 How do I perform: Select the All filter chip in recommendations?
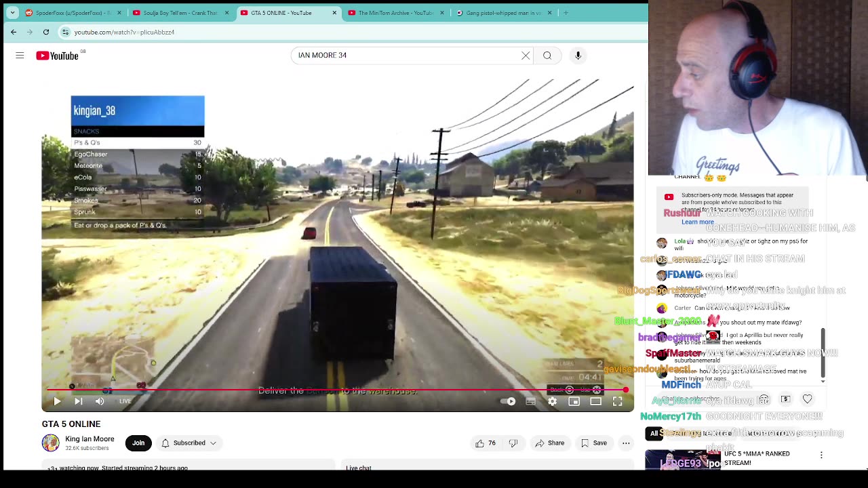(654, 433)
